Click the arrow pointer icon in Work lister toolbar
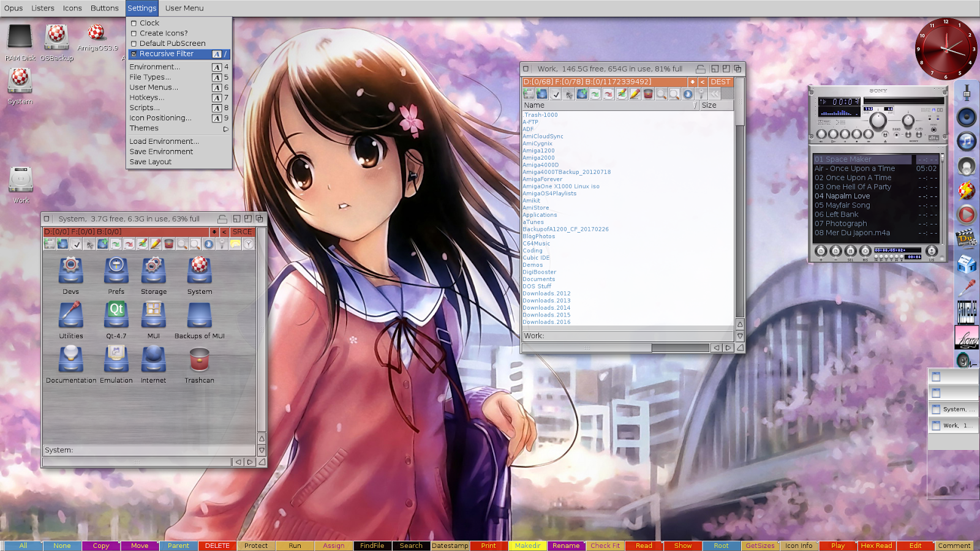The height and width of the screenshot is (551, 980). pyautogui.click(x=569, y=94)
